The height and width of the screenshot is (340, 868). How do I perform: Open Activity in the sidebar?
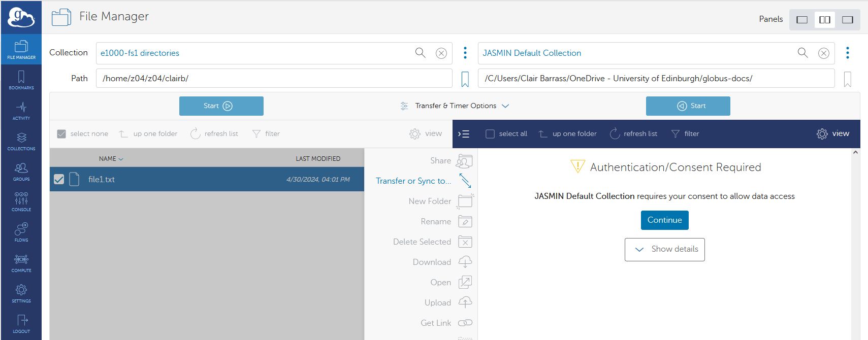pos(21,111)
